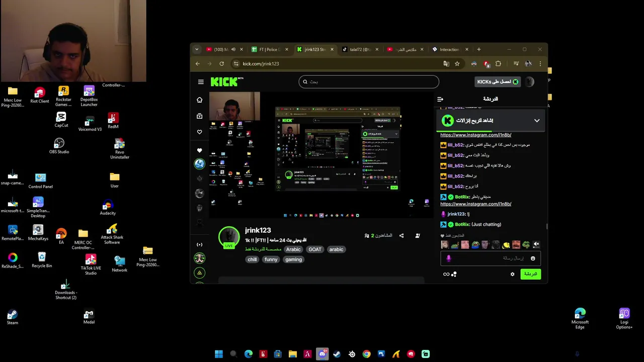The height and width of the screenshot is (362, 644).
Task: Open Chrome extensions puzzle icon
Action: pos(498,64)
